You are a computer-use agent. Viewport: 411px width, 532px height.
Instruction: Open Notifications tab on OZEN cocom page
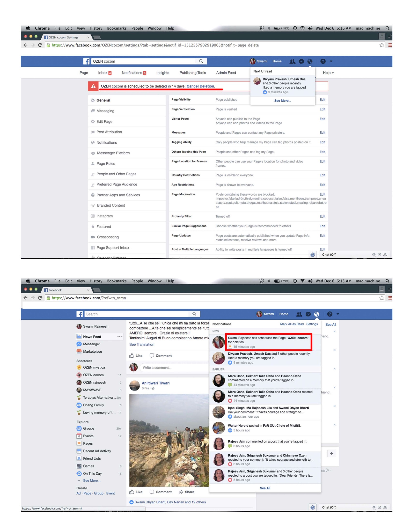coord(134,73)
